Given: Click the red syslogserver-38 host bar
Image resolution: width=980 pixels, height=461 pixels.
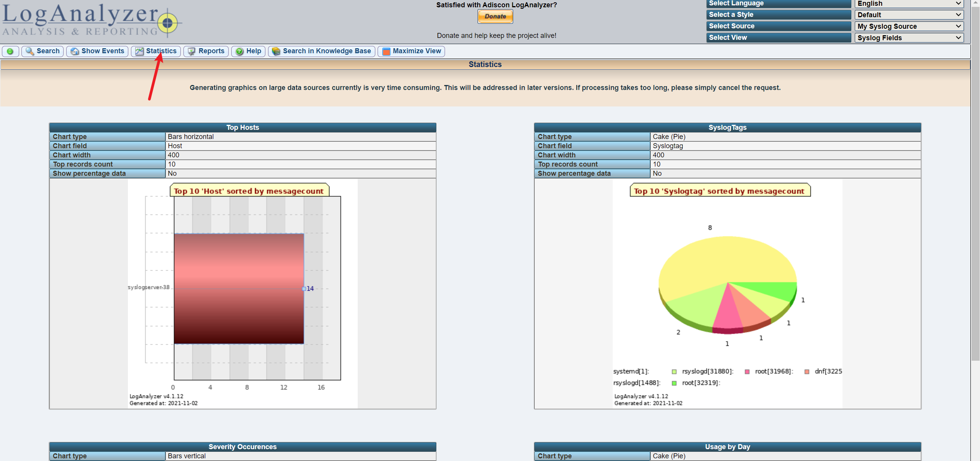Looking at the screenshot, I should [x=239, y=288].
